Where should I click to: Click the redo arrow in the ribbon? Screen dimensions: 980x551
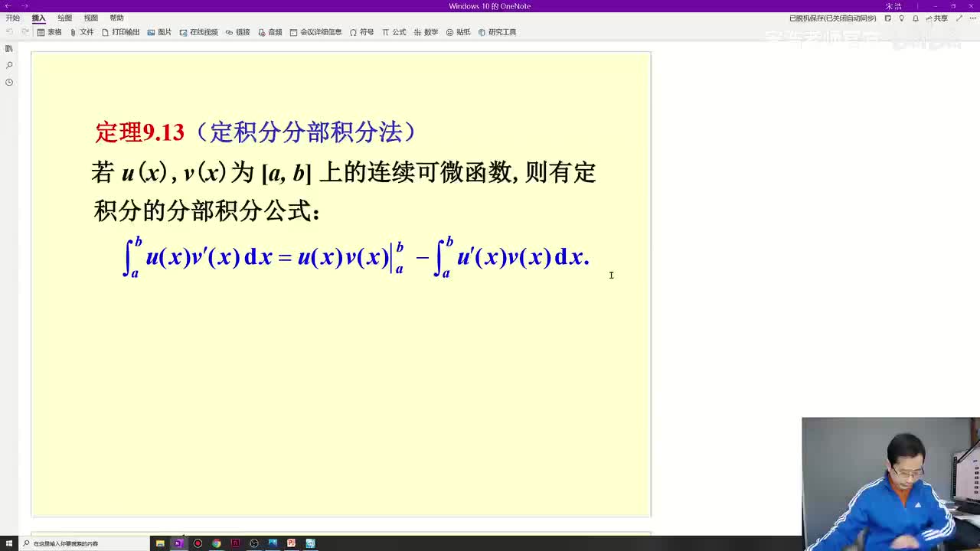[24, 32]
